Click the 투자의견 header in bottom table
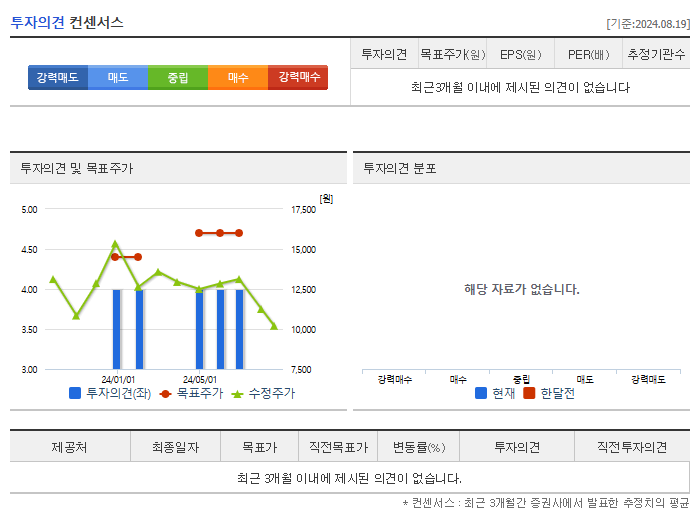694x517 pixels. (x=517, y=447)
